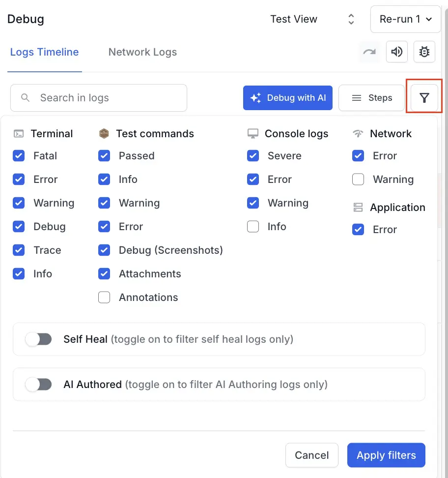This screenshot has width=448, height=478.
Task: Enable the AI Authored toggle
Action: pyautogui.click(x=38, y=384)
